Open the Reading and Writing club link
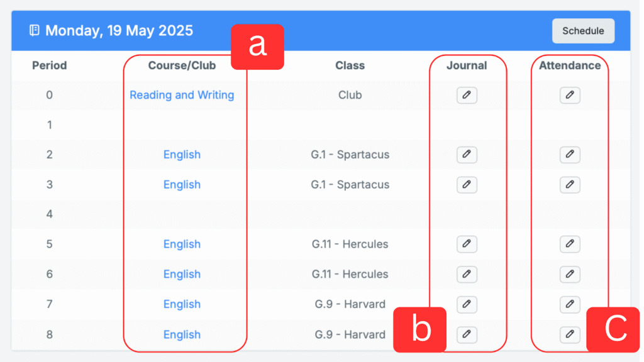 pos(182,95)
